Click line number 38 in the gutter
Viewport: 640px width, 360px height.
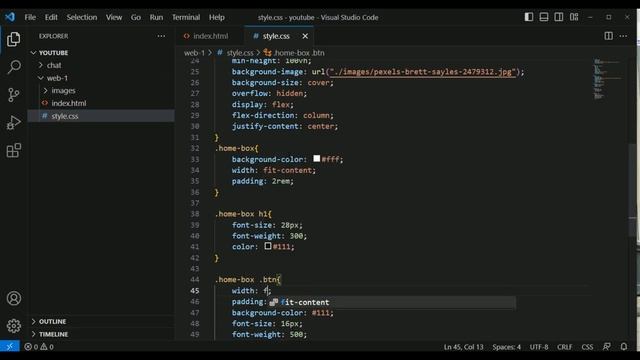195,214
